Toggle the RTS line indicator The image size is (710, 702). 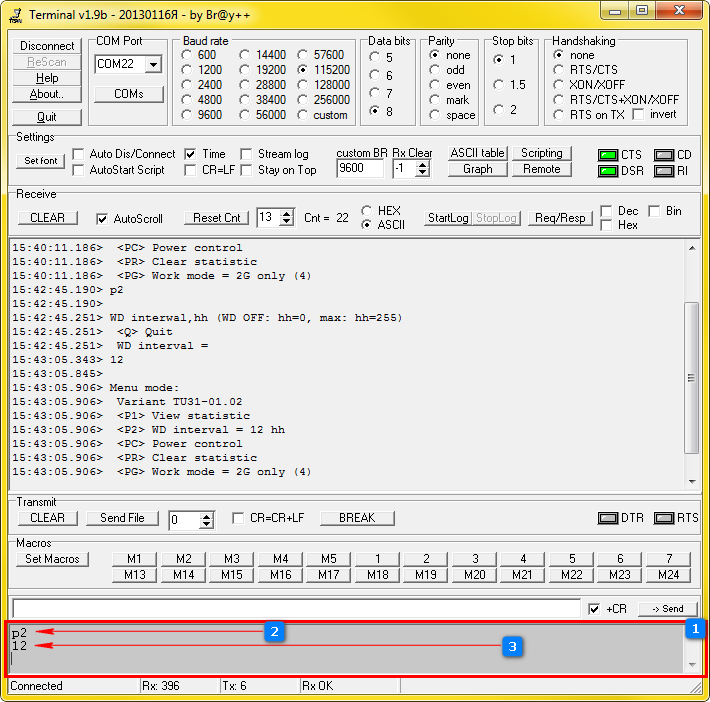point(662,518)
